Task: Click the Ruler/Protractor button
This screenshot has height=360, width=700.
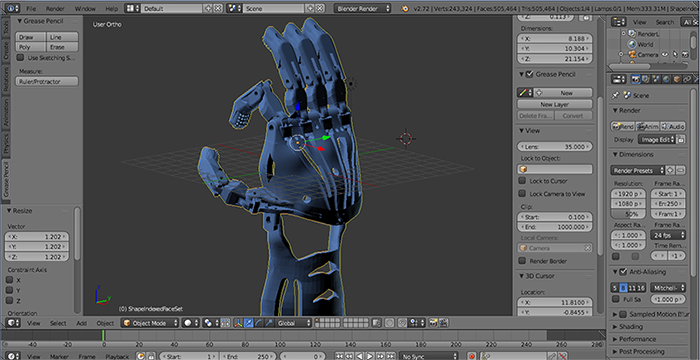Action: click(47, 81)
